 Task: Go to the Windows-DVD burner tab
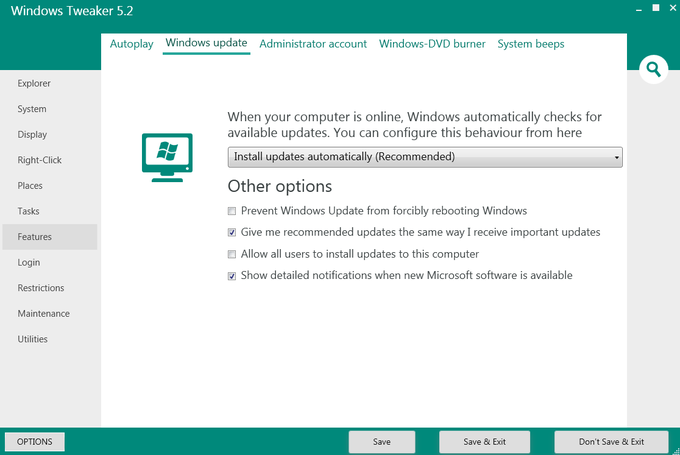432,44
